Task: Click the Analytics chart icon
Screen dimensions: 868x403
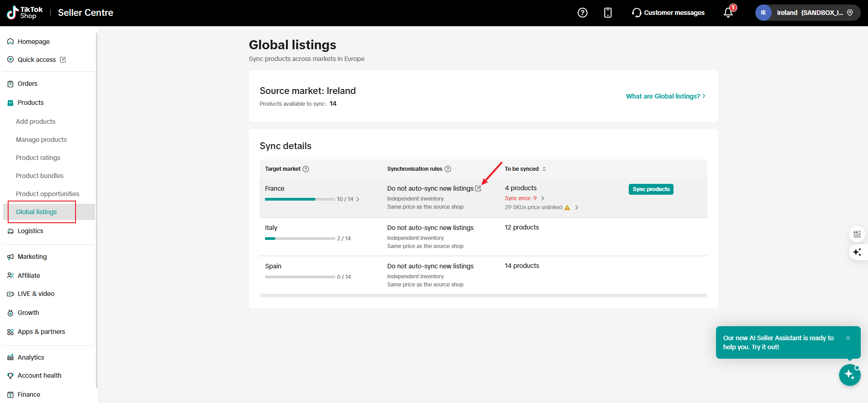Action: (10, 357)
